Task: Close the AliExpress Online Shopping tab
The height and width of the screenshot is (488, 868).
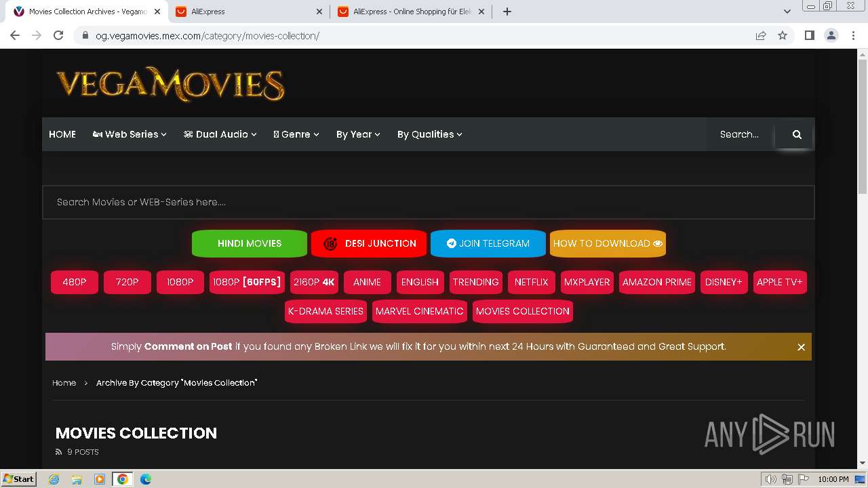Action: [x=482, y=12]
